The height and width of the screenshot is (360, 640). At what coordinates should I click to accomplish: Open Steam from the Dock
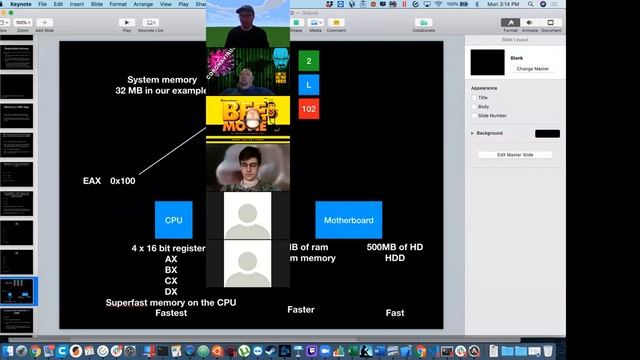click(x=271, y=351)
